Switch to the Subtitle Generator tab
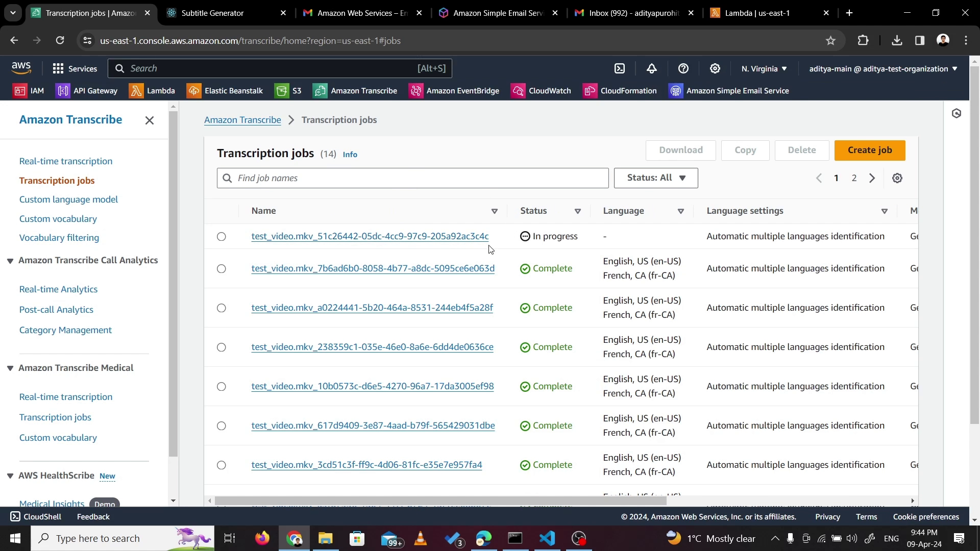 coord(213,13)
